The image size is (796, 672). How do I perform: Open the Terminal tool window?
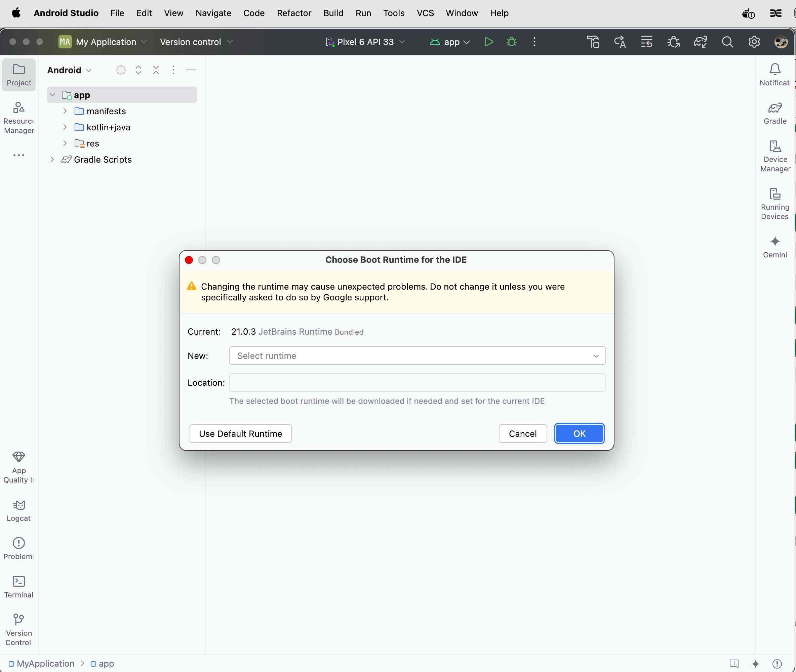(x=19, y=587)
